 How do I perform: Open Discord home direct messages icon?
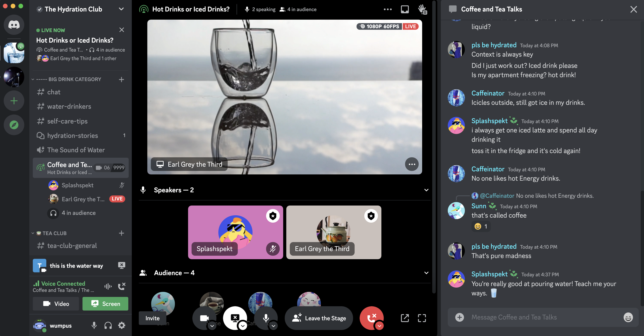pos(14,24)
